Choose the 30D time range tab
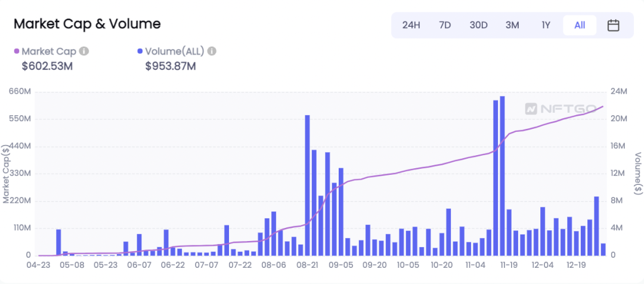The image size is (644, 284). (478, 25)
